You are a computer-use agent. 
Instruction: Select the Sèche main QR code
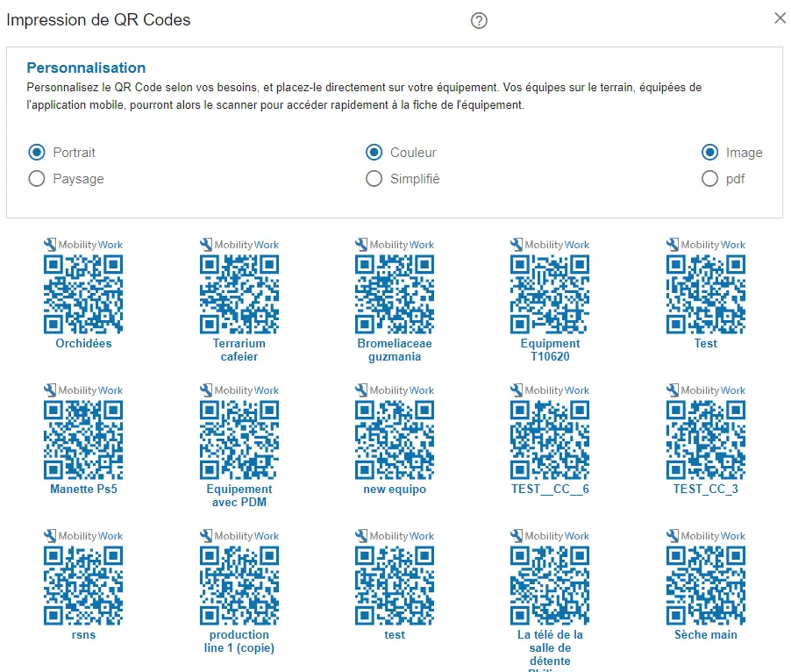tap(706, 586)
